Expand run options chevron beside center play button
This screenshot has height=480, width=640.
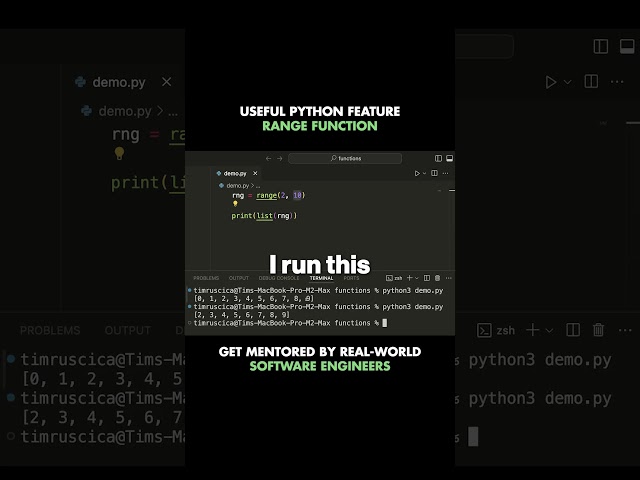pyautogui.click(x=424, y=173)
